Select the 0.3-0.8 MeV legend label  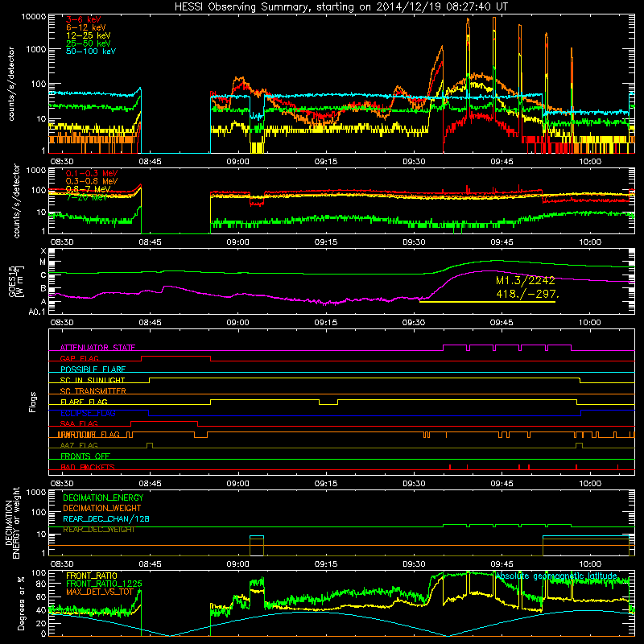tap(92, 181)
